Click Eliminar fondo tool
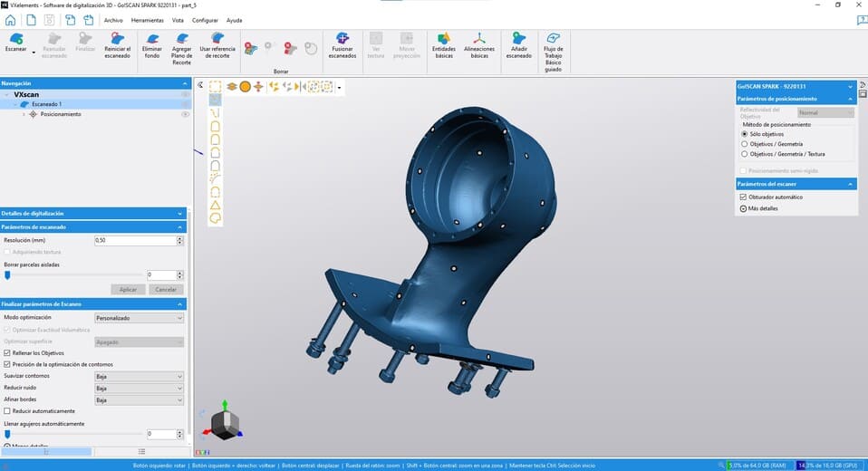868x471 pixels. point(152,39)
